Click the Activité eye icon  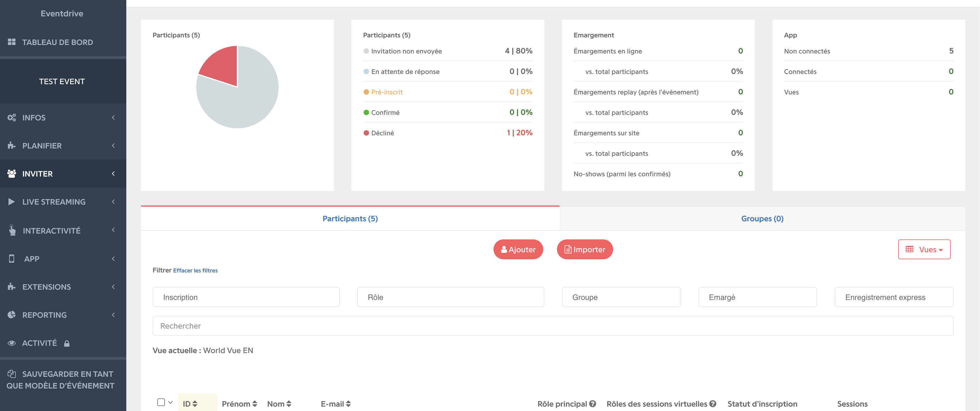tap(12, 343)
